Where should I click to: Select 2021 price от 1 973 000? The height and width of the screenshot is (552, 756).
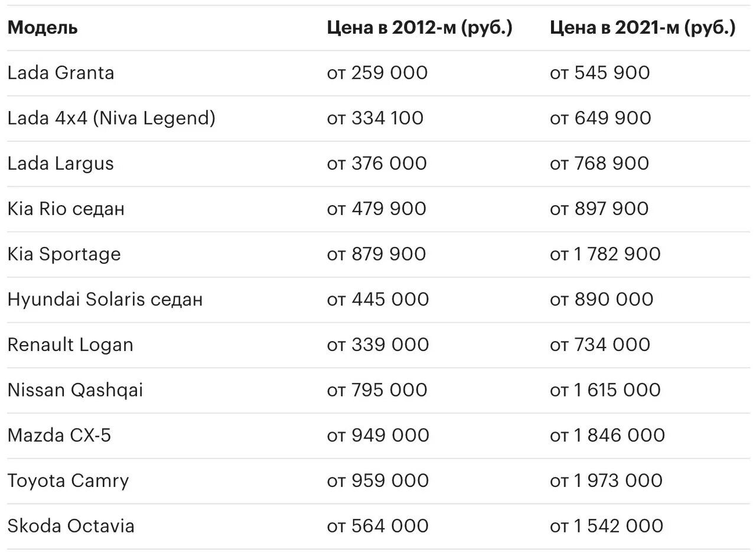(606, 480)
